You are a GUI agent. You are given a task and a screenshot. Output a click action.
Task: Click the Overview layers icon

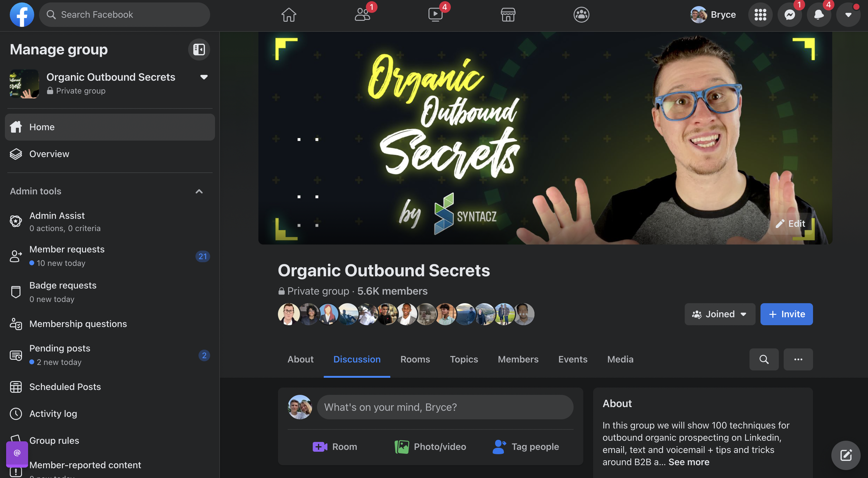[16, 154]
